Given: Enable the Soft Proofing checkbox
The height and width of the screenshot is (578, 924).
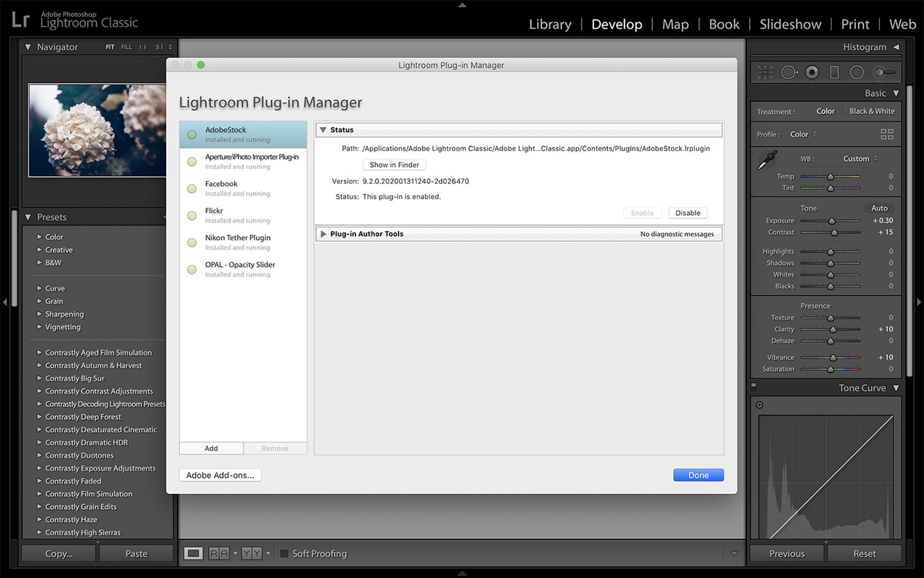Looking at the screenshot, I should (284, 553).
